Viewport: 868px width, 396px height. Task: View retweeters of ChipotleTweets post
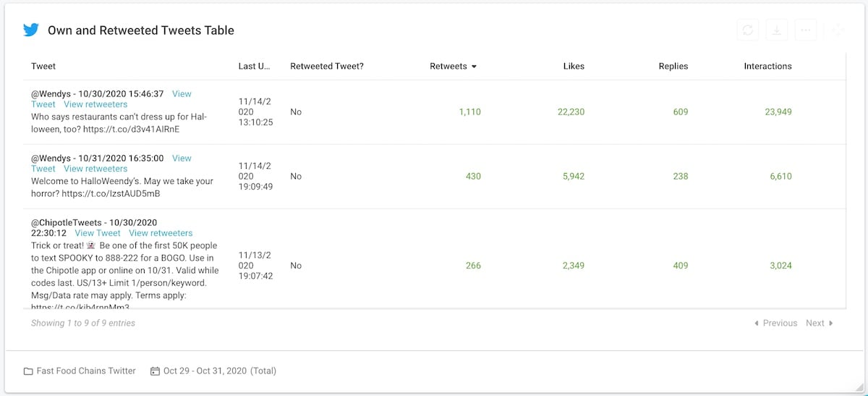161,233
